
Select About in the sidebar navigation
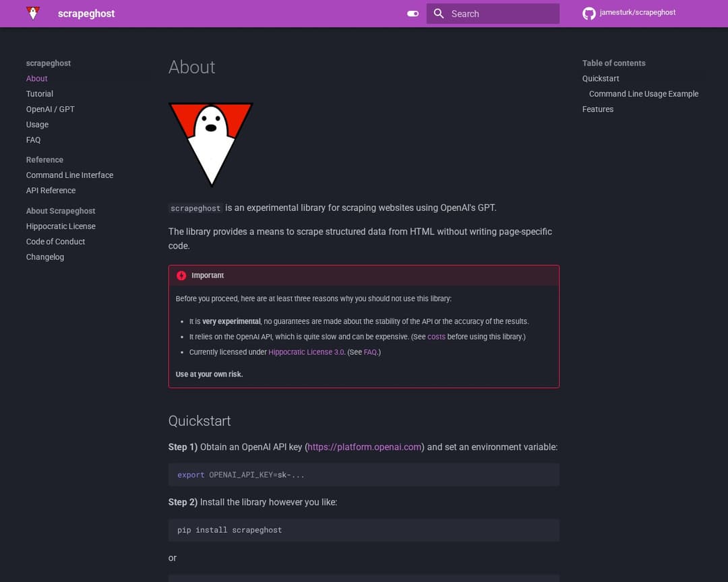[x=36, y=78]
